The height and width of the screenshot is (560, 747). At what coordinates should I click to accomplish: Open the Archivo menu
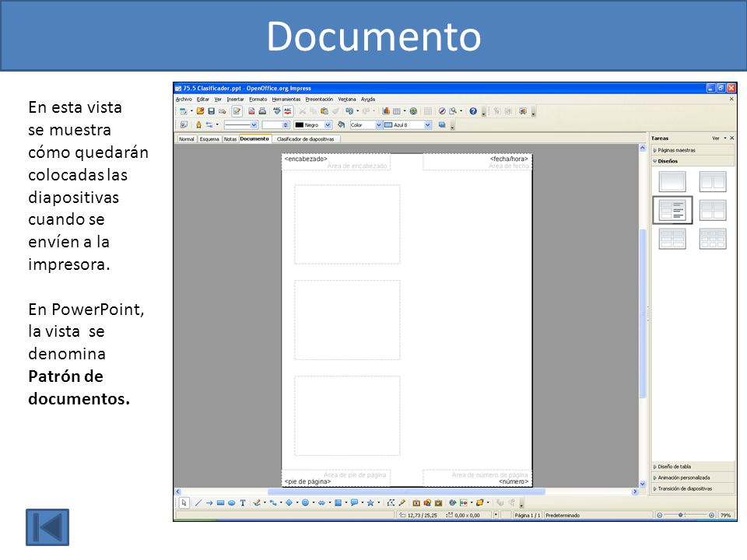click(x=184, y=100)
